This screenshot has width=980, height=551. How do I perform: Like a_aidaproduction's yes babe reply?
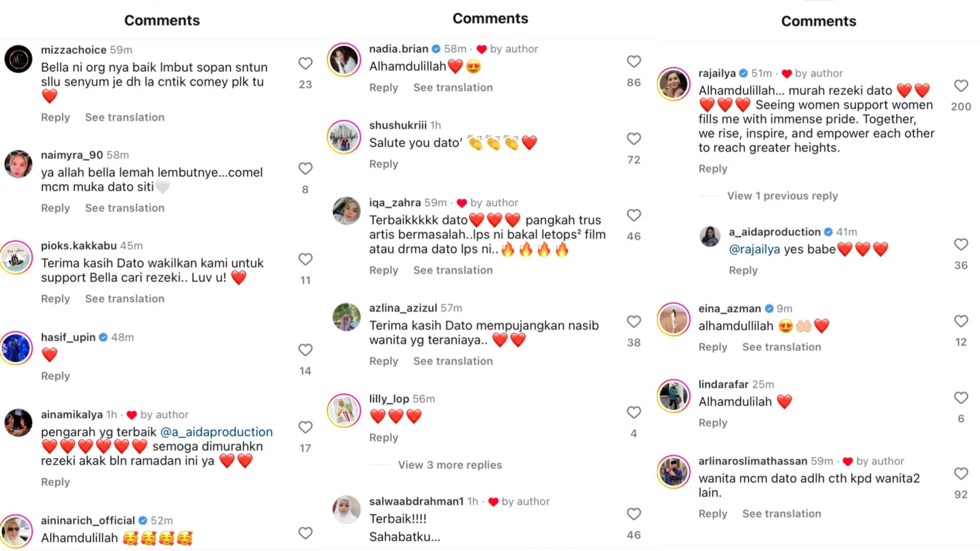tap(961, 245)
